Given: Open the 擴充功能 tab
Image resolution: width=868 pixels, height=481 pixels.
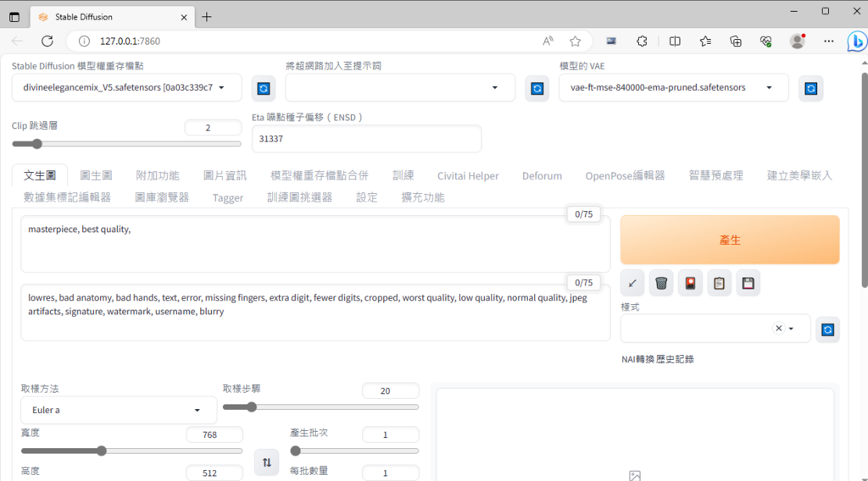Looking at the screenshot, I should 423,197.
